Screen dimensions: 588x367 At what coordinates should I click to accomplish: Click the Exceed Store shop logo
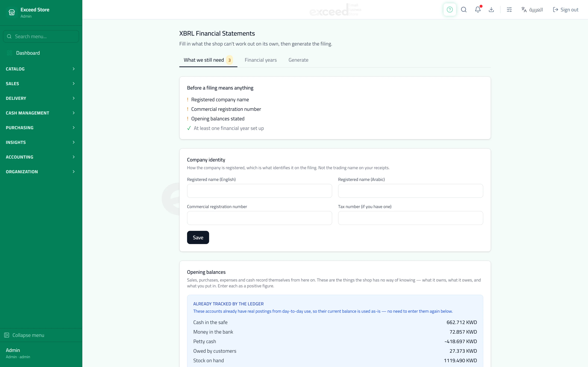coord(12,12)
